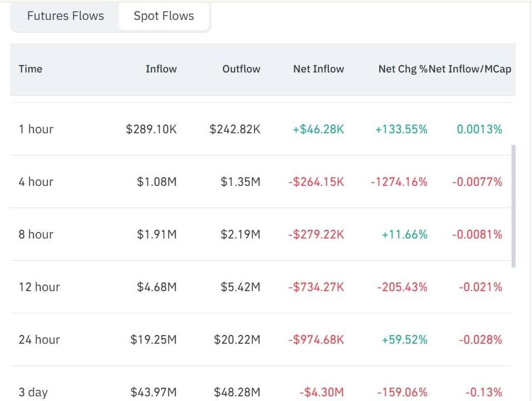Select the 12 hour row label
532x401 pixels.
(39, 287)
